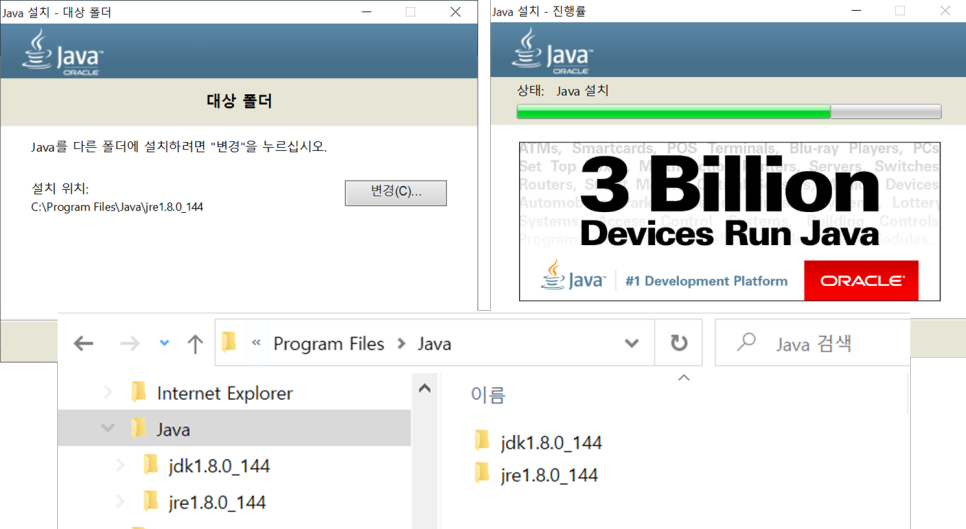Select jre1.8.0_144 in navigation tree
Viewport: 966px width, 529px height.
tap(217, 503)
